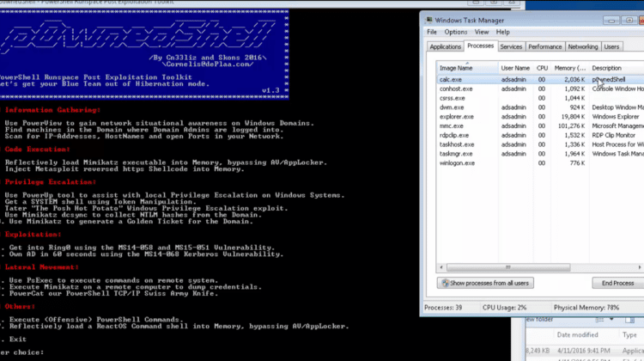This screenshot has height=361, width=644.
Task: Open the Help menu in Task Manager
Action: click(502, 32)
